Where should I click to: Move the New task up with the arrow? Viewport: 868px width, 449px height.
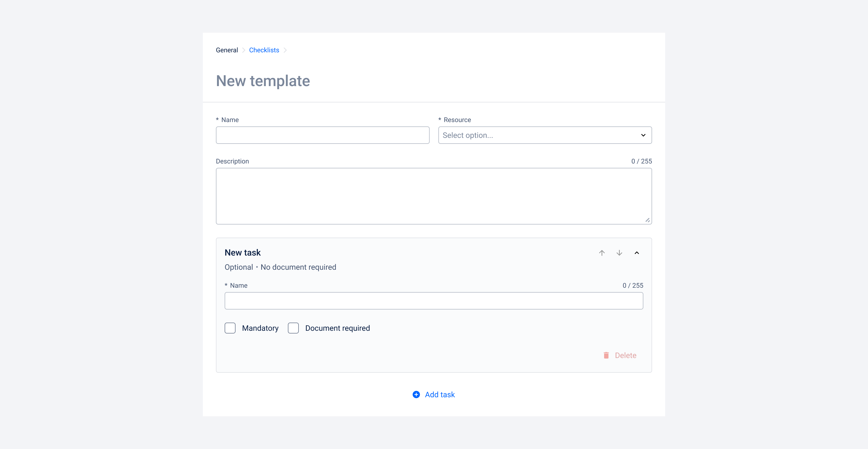click(602, 253)
